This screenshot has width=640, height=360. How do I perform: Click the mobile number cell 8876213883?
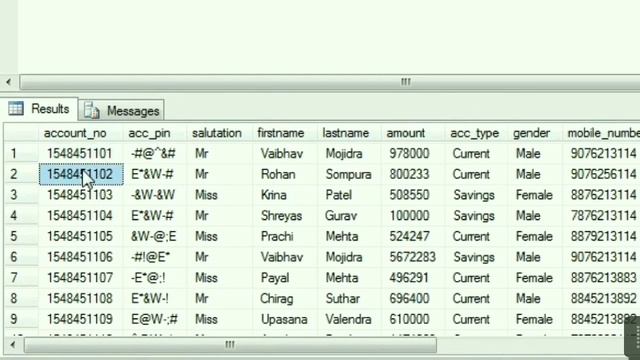pos(602,278)
